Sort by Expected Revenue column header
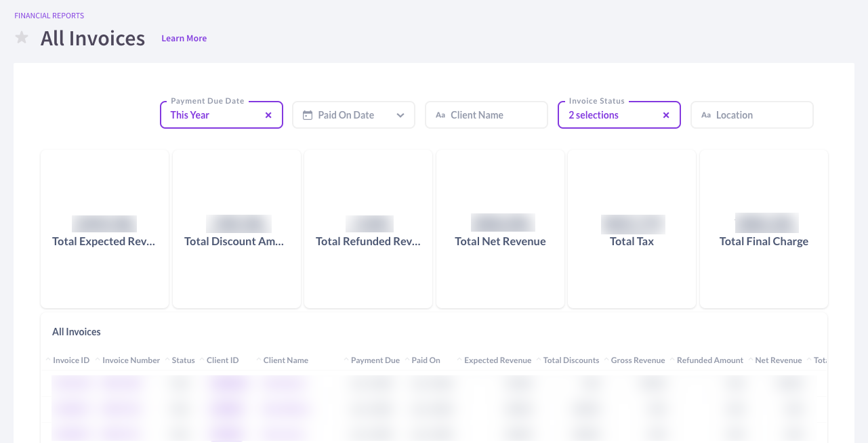This screenshot has width=868, height=443. tap(497, 360)
